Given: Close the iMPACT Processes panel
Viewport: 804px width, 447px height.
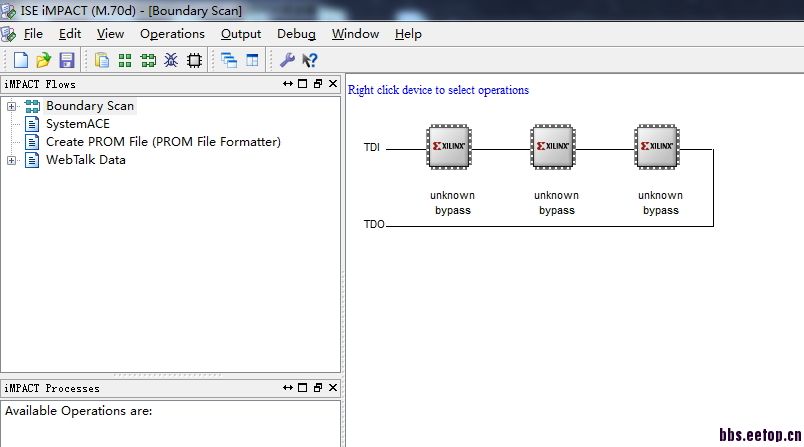Looking at the screenshot, I should (333, 388).
